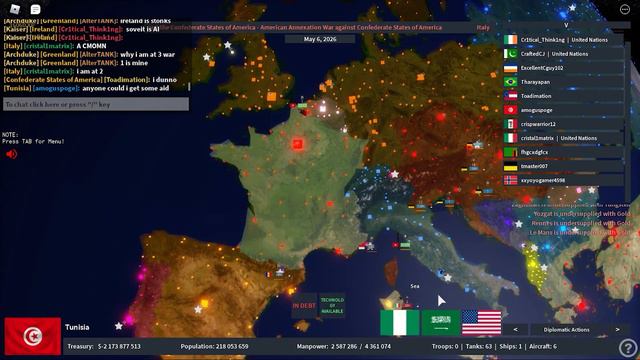Select the large red Paris city marker

tap(298, 144)
